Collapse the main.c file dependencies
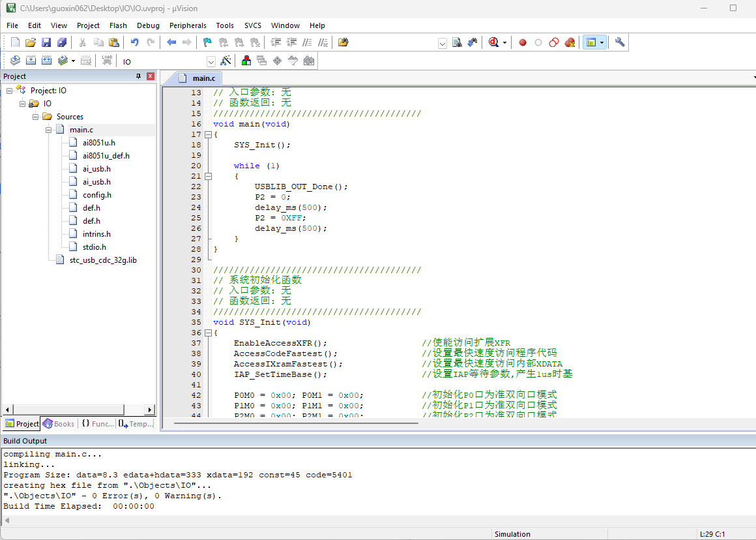This screenshot has height=540, width=756. (48, 130)
